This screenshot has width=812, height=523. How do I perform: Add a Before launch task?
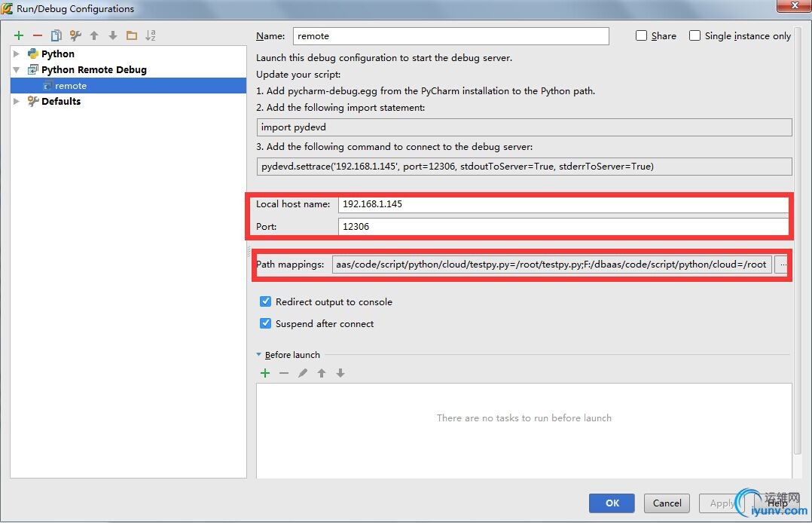point(265,373)
